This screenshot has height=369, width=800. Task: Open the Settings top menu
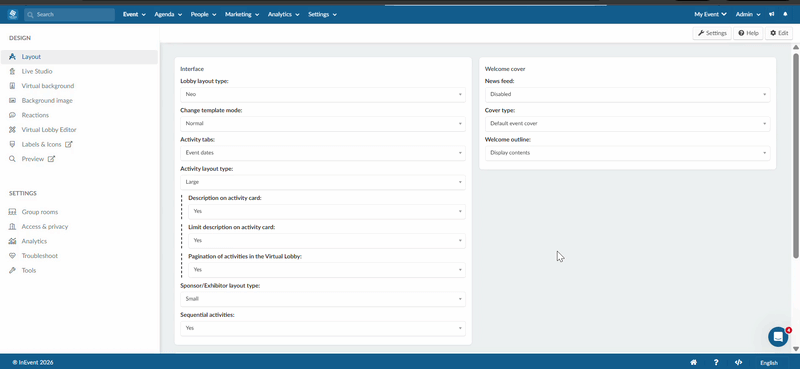[x=322, y=14]
